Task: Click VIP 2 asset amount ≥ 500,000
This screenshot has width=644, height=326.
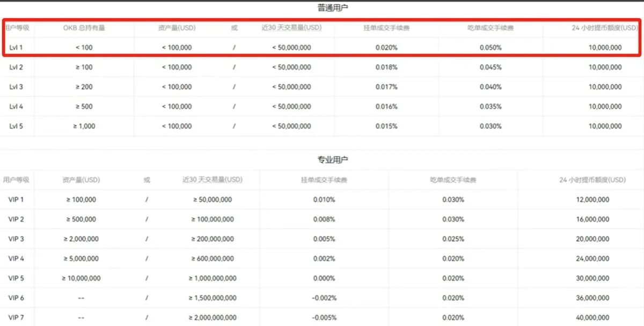Action: [x=81, y=219]
